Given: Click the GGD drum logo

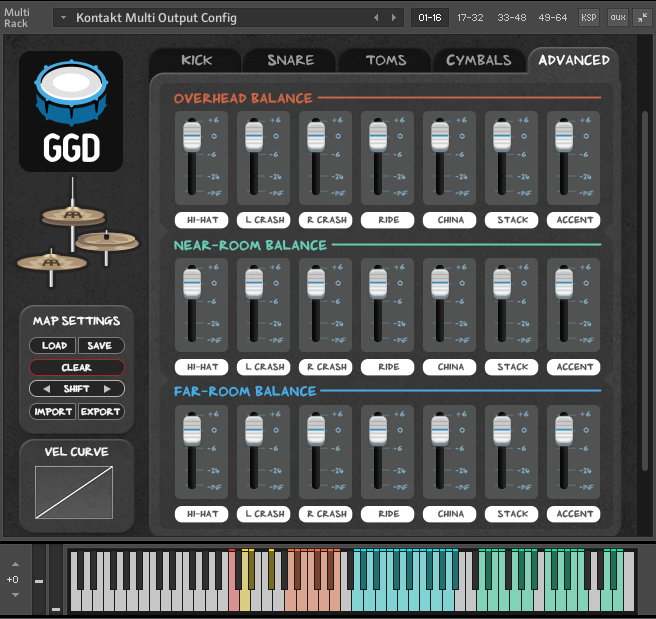Looking at the screenshot, I should coord(71,111).
